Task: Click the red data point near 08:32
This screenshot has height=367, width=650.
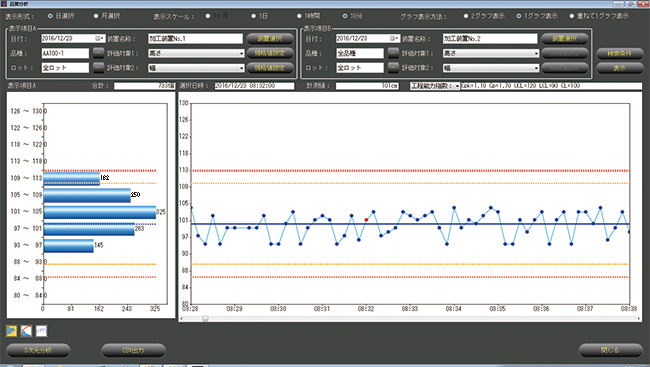Action: [x=366, y=220]
